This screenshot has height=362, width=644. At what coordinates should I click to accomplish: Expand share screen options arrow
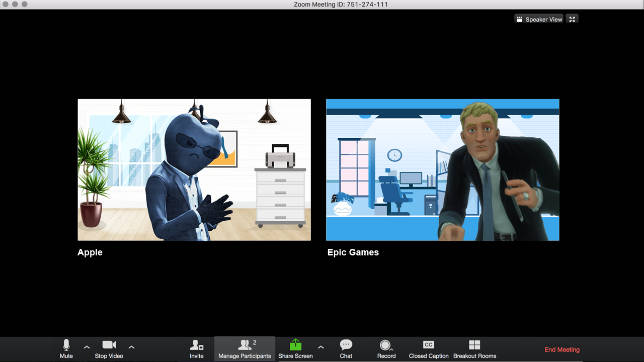(x=320, y=347)
